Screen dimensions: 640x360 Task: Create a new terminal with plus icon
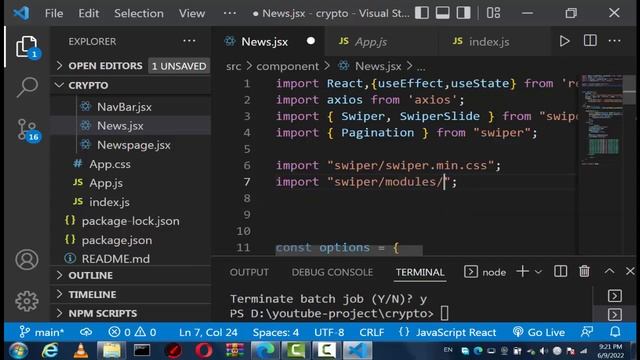pyautogui.click(x=522, y=271)
